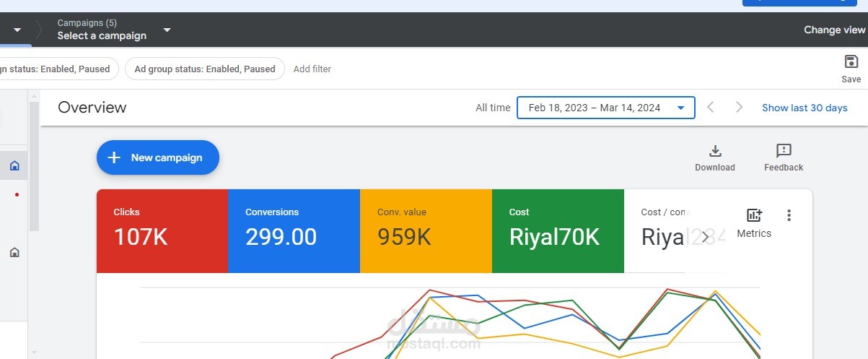This screenshot has width=868, height=359.
Task: Edit the Ad group status filter chip
Action: [205, 69]
